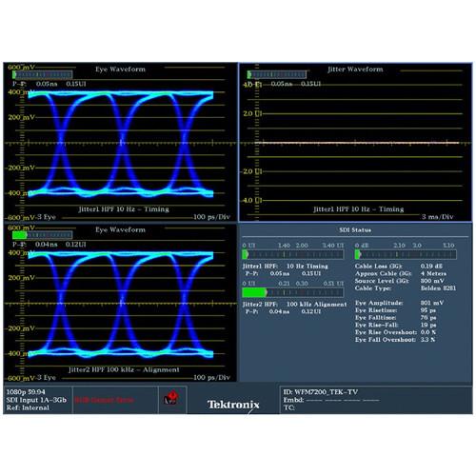Select the red error message in status bar

[x=104, y=400]
